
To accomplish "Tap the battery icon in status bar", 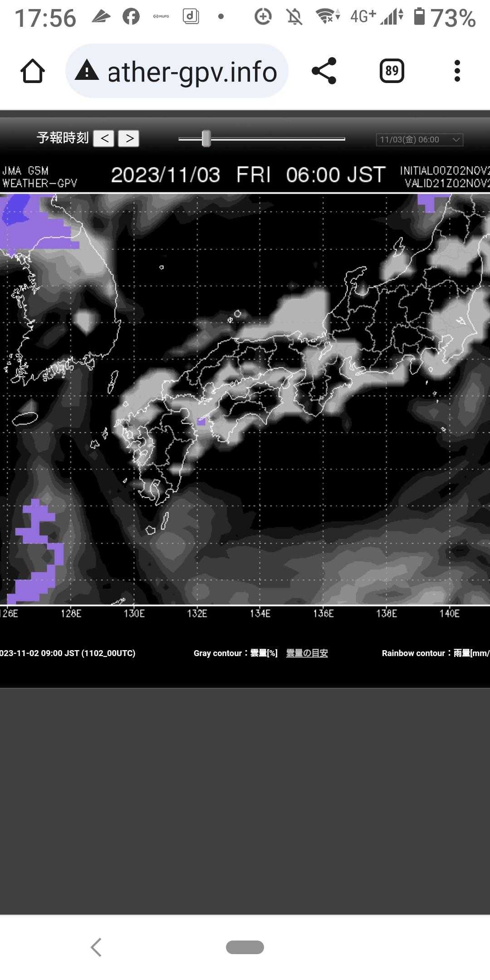I will (420, 17).
